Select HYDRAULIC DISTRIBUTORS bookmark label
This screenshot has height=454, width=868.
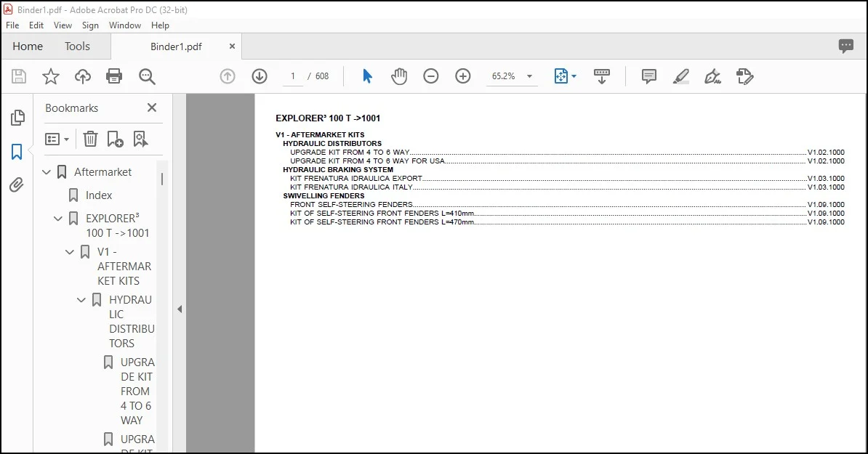132,321
